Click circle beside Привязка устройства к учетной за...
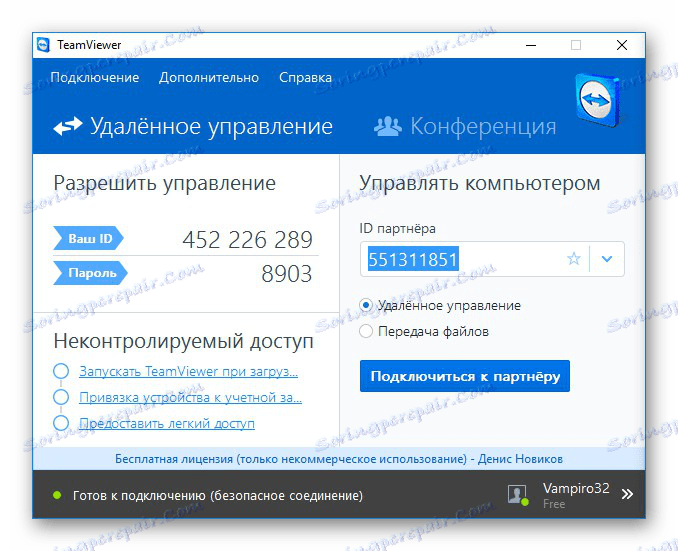This screenshot has width=678, height=551. click(61, 397)
